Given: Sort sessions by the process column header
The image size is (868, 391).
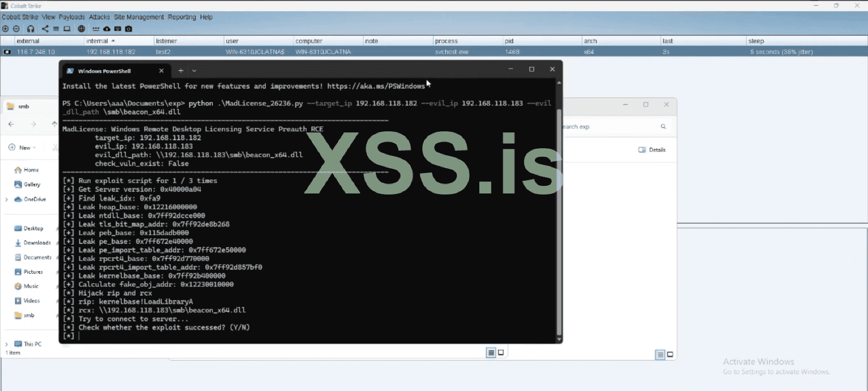Looking at the screenshot, I should [468, 41].
